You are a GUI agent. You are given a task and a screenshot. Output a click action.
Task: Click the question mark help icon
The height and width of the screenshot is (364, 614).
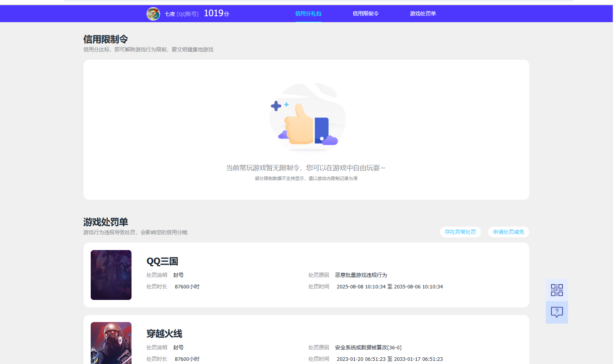pos(557,313)
